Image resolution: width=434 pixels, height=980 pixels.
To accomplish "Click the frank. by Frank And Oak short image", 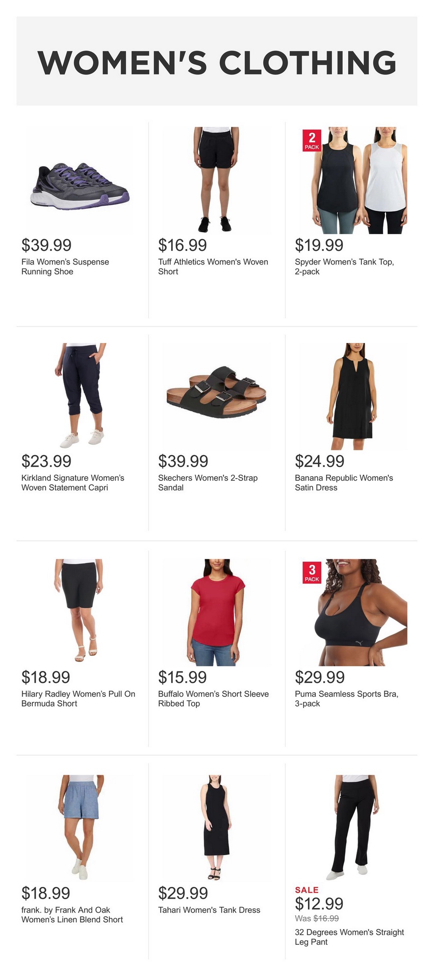I will 80,829.
